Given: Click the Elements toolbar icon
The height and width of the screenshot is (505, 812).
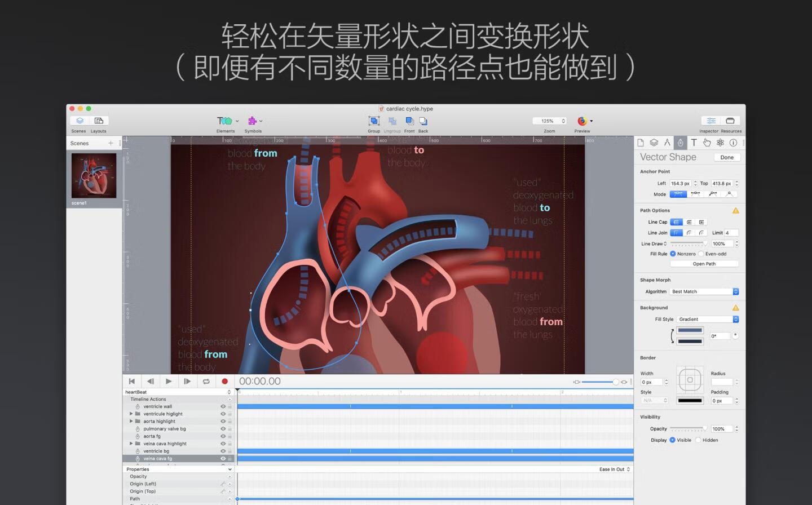Looking at the screenshot, I should [224, 121].
